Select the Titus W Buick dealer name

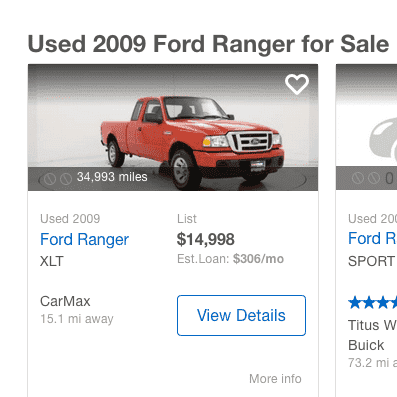(x=372, y=335)
